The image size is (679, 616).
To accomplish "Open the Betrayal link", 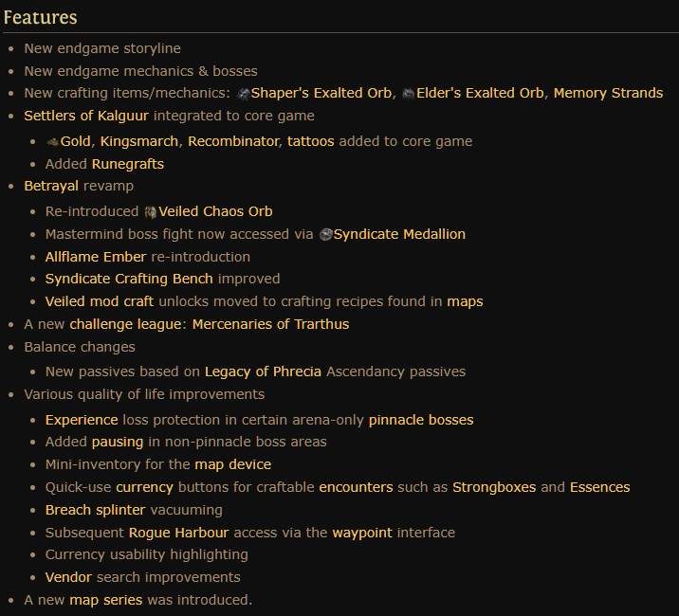I will click(x=51, y=186).
